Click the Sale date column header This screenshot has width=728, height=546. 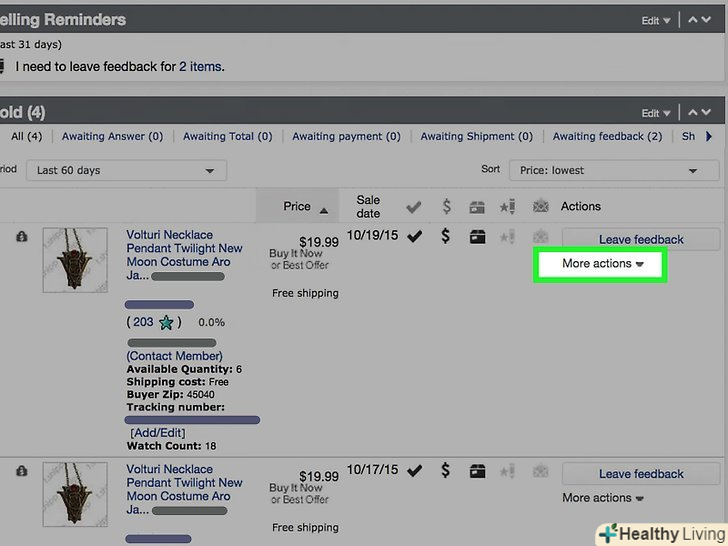[368, 207]
